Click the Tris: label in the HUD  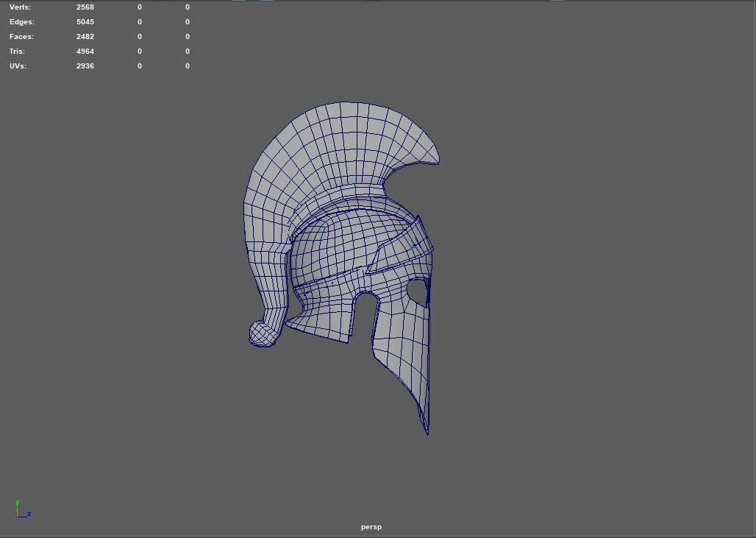tap(17, 51)
